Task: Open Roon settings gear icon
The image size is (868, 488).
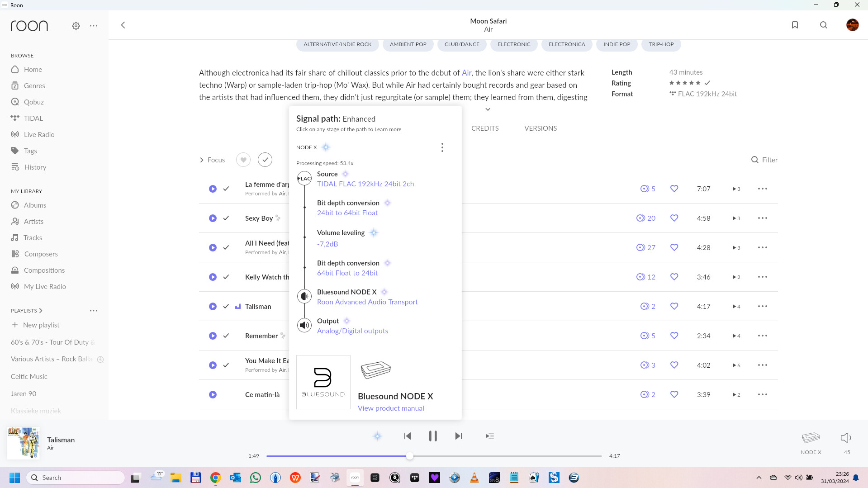Action: [x=76, y=26]
